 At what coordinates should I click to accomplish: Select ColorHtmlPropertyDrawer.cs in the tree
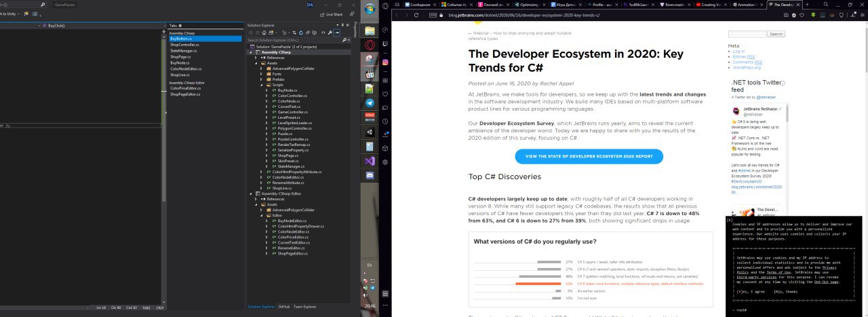point(301,226)
